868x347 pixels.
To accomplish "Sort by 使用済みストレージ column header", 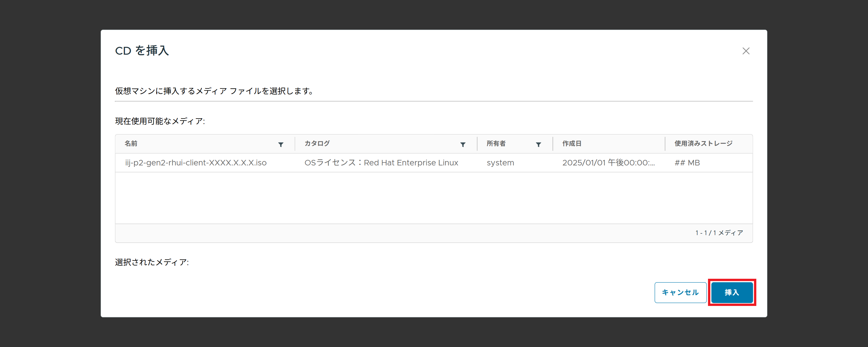I will [703, 143].
